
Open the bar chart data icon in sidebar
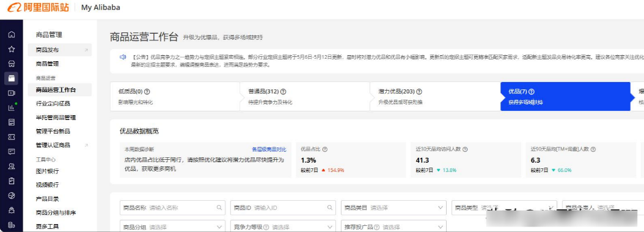12,107
